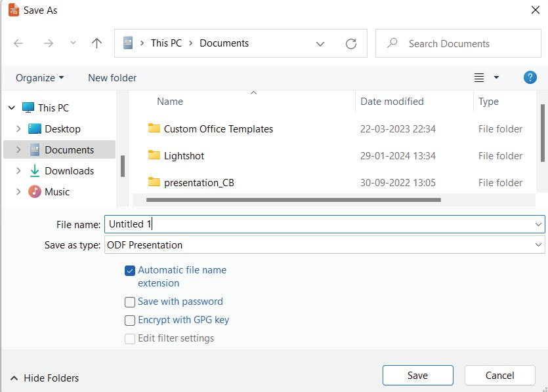The width and height of the screenshot is (548, 392).
Task: Select the presentation_CB folder
Action: (x=198, y=183)
